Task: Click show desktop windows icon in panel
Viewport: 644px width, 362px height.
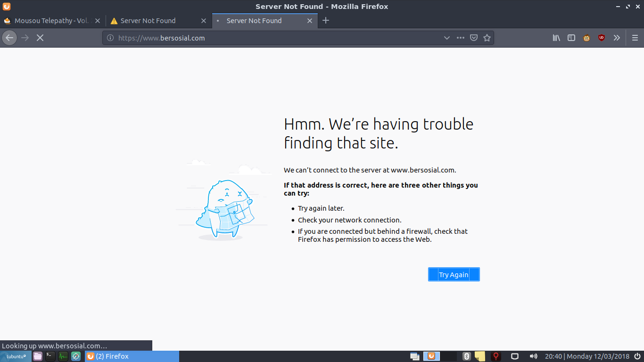Action: [415, 356]
